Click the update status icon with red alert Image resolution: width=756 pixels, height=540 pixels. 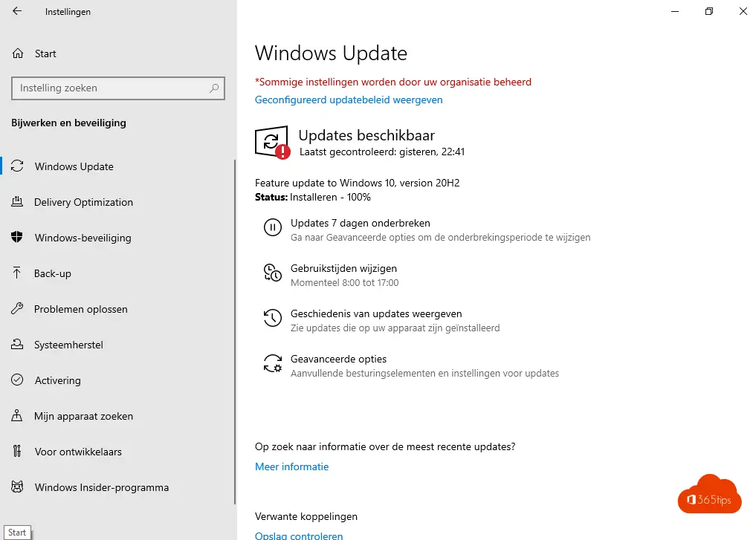272,142
